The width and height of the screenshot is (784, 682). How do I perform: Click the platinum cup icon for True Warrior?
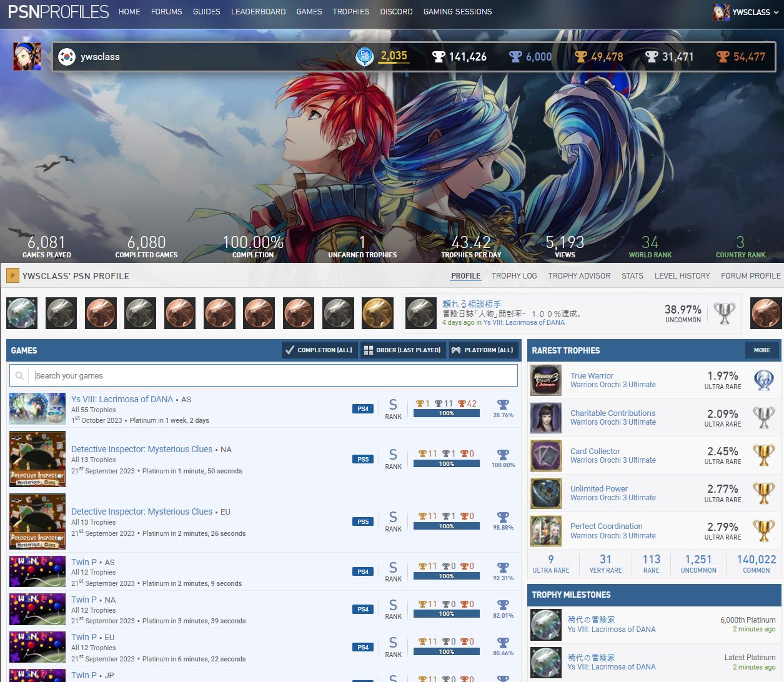coord(763,380)
